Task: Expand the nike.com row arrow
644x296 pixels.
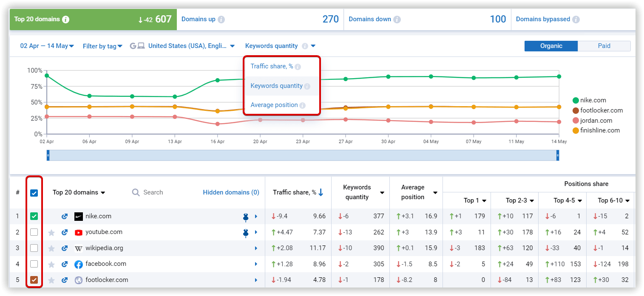Action: pyautogui.click(x=256, y=217)
